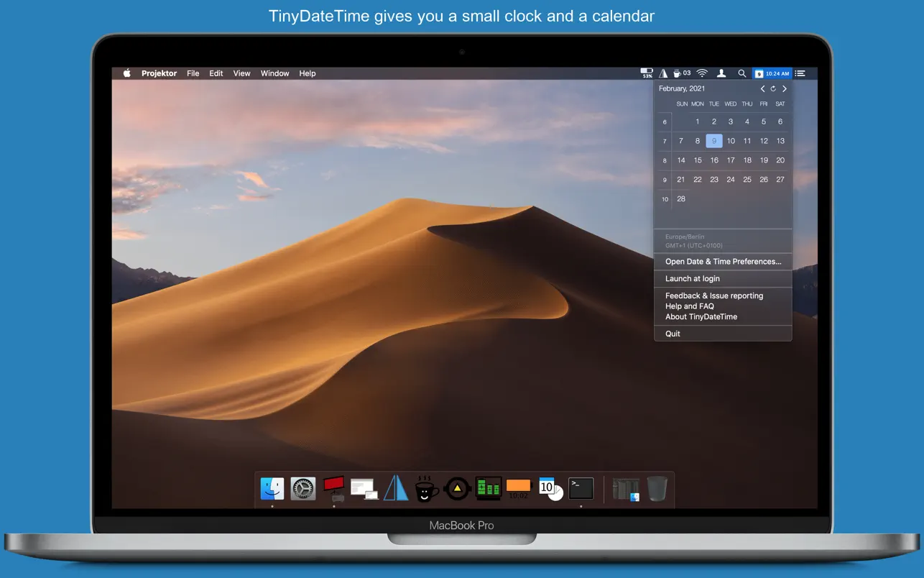Launch the coffee cup app from the Dock
This screenshot has width=924, height=578.
(x=425, y=488)
